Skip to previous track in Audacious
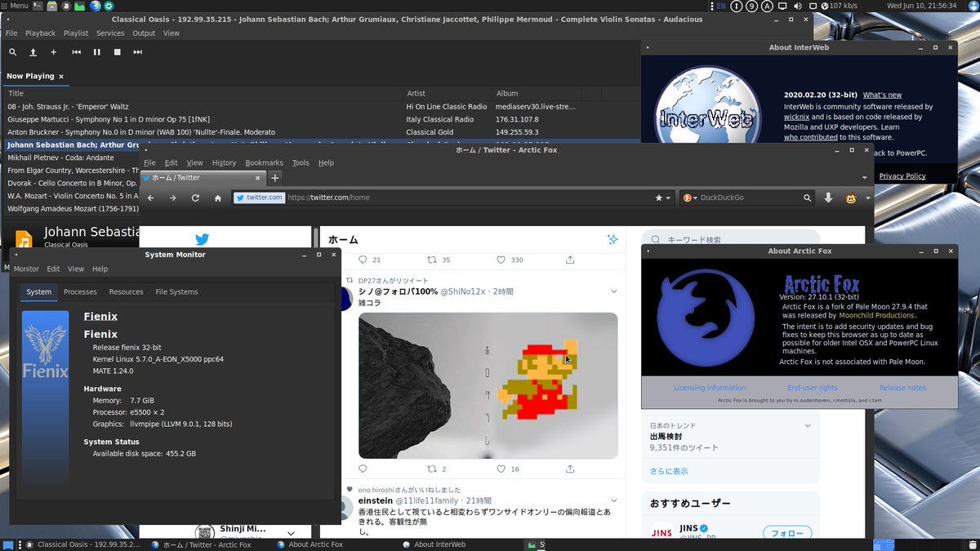Screen dimensions: 980x551 (x=76, y=52)
